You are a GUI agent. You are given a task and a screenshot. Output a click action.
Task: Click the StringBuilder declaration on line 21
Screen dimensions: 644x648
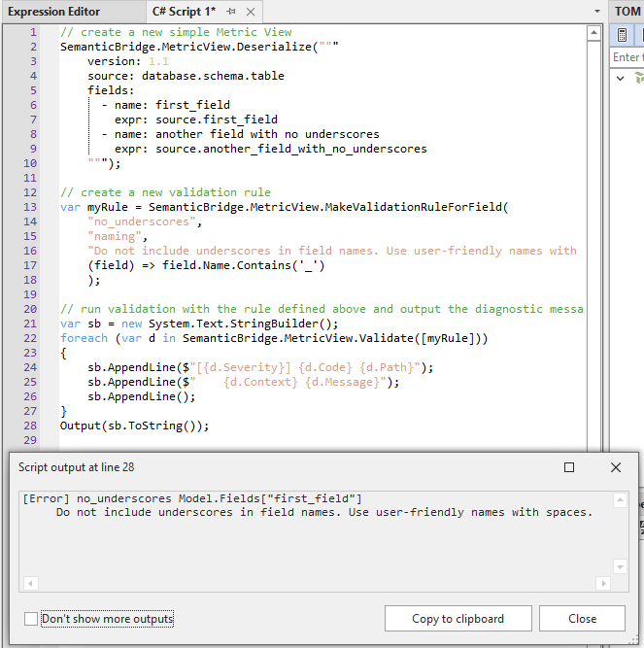pos(199,324)
